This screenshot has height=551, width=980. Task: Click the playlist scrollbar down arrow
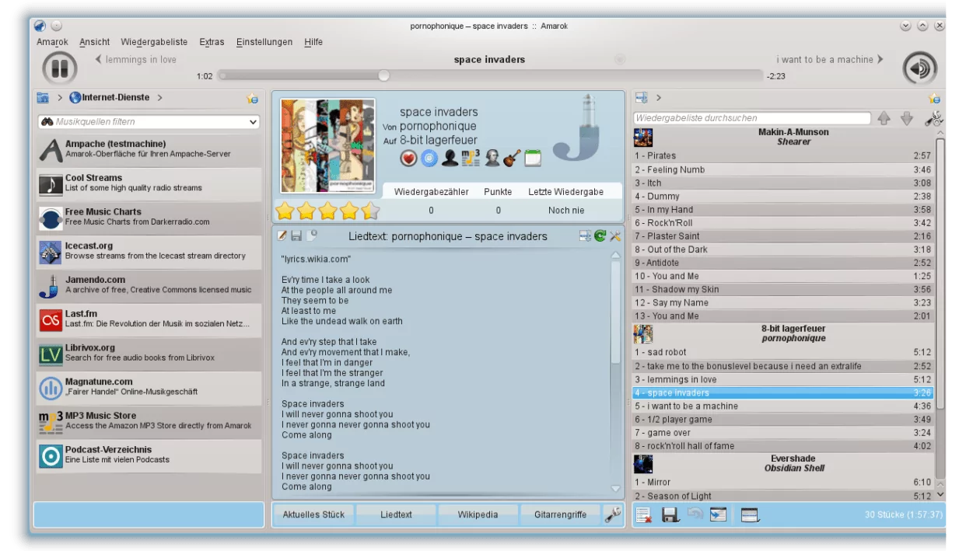[940, 494]
